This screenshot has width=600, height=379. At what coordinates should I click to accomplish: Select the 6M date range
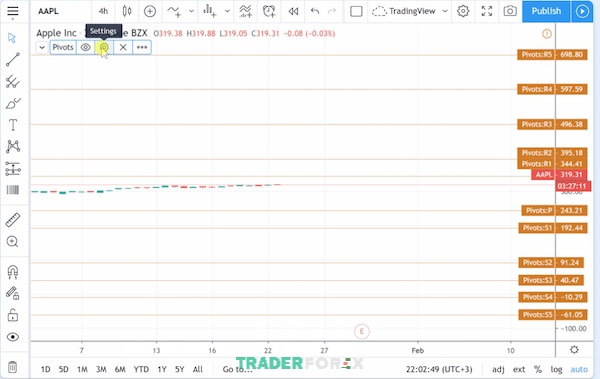(120, 369)
